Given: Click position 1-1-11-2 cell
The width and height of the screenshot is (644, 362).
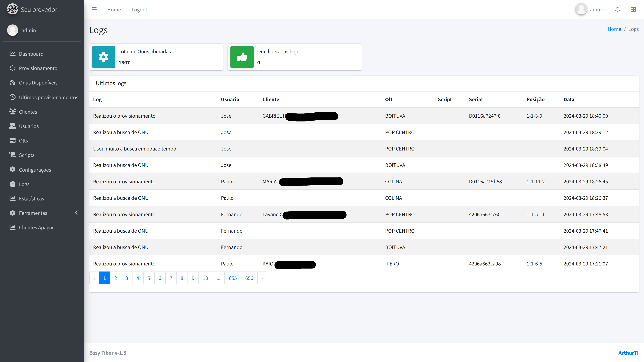Looking at the screenshot, I should 535,181.
